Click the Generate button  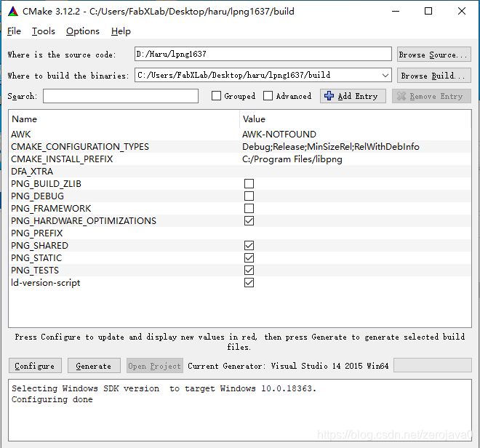point(94,366)
